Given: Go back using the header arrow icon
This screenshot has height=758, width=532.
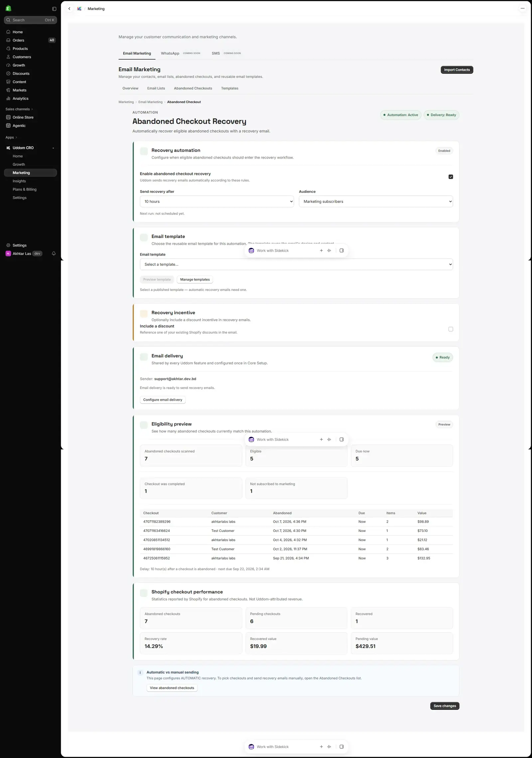Looking at the screenshot, I should coord(69,9).
